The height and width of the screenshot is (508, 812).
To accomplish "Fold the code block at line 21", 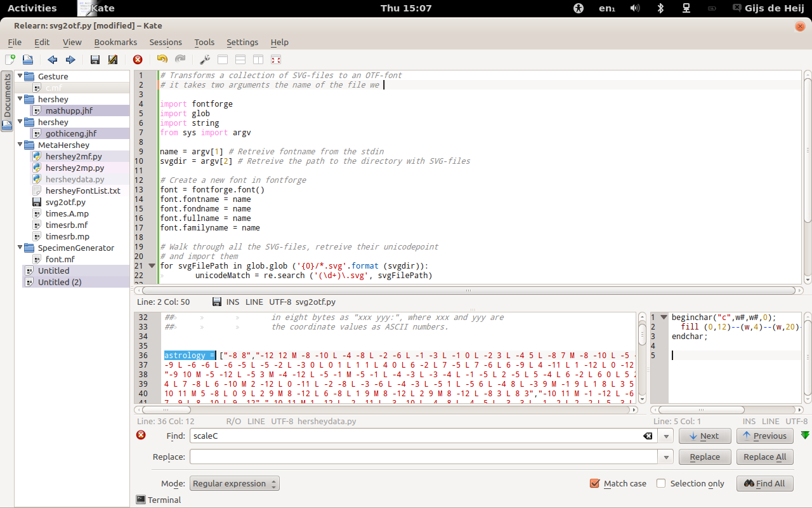I will (x=152, y=266).
